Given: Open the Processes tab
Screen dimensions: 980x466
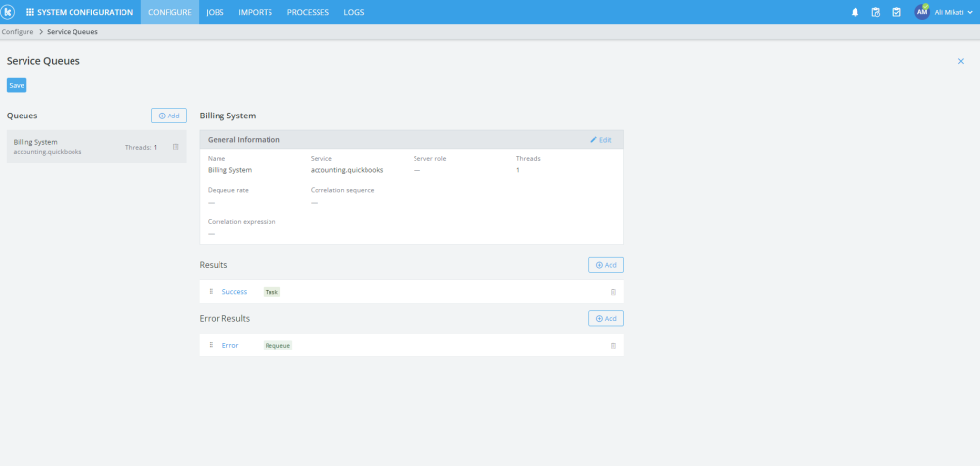Looking at the screenshot, I should point(308,12).
